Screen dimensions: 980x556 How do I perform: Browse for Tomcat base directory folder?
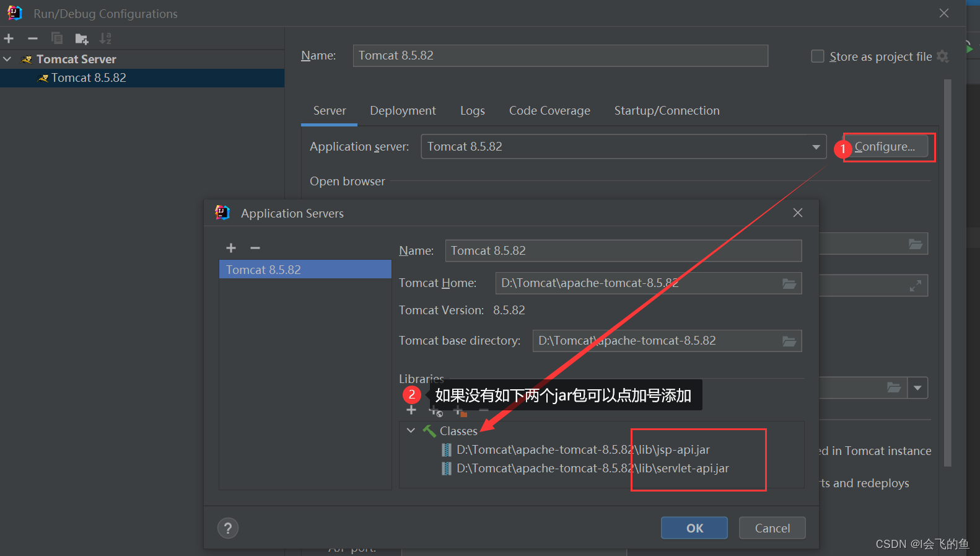789,341
